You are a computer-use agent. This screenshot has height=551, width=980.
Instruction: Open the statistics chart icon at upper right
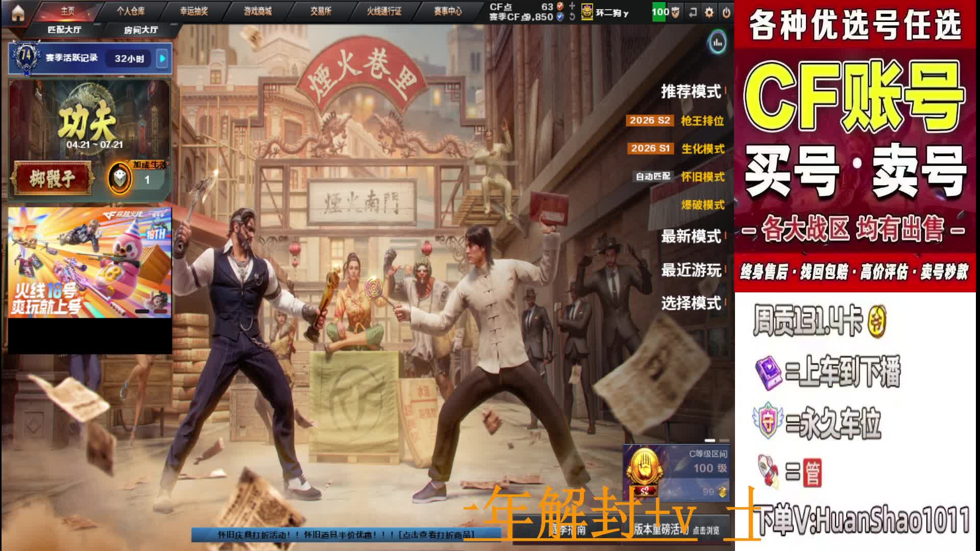(717, 43)
